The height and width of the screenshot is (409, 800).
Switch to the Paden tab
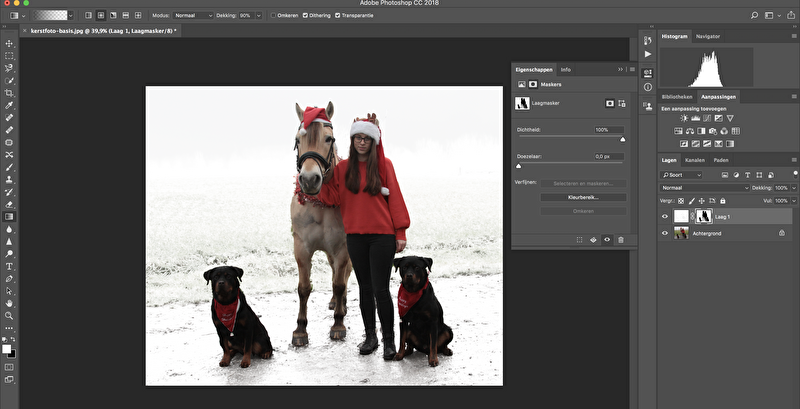[x=721, y=160]
